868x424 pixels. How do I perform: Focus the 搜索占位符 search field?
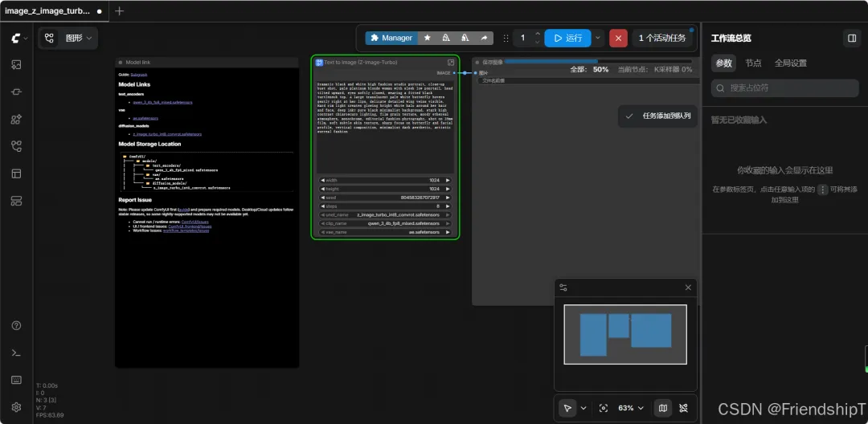pyautogui.click(x=785, y=88)
